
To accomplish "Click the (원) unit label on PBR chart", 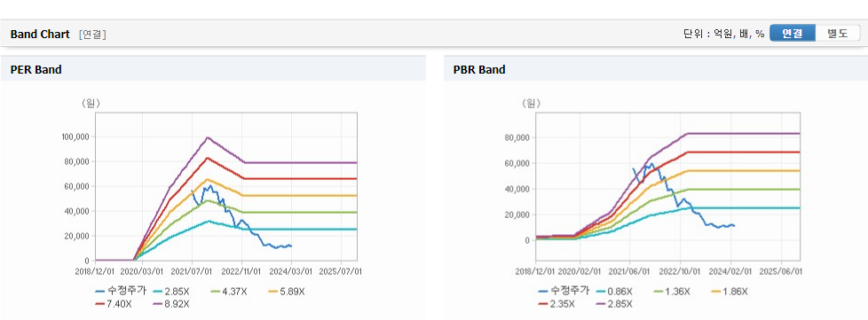I will pyautogui.click(x=531, y=103).
